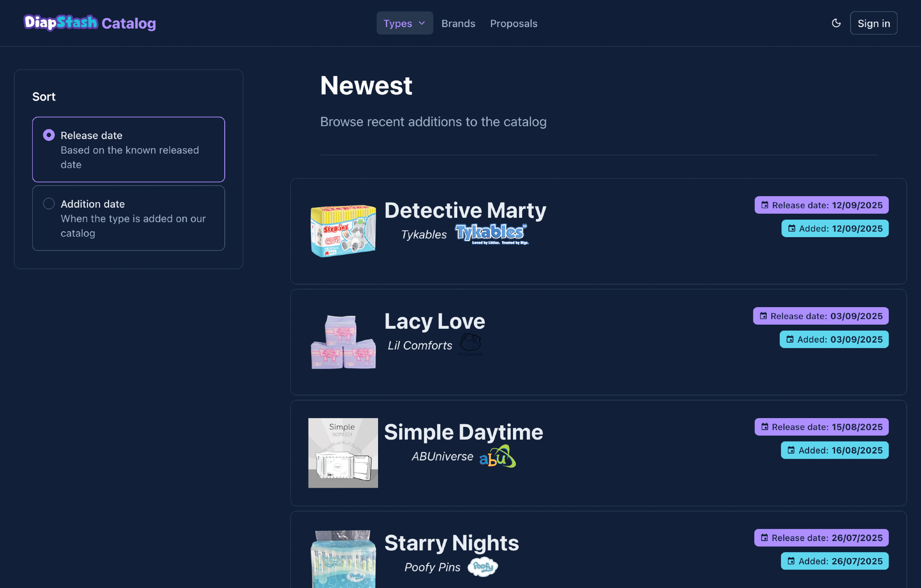
Task: Click the Poofy Pins brand logo
Action: tap(483, 567)
